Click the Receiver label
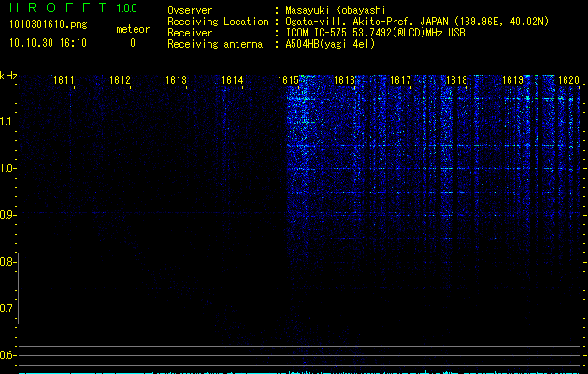 coord(190,33)
